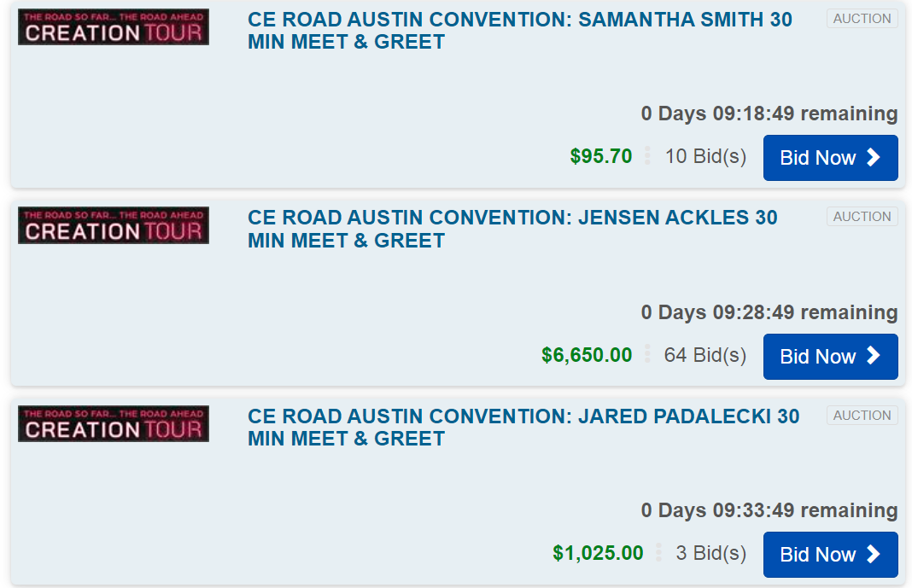Click the $95.70 current bid price

(x=601, y=156)
